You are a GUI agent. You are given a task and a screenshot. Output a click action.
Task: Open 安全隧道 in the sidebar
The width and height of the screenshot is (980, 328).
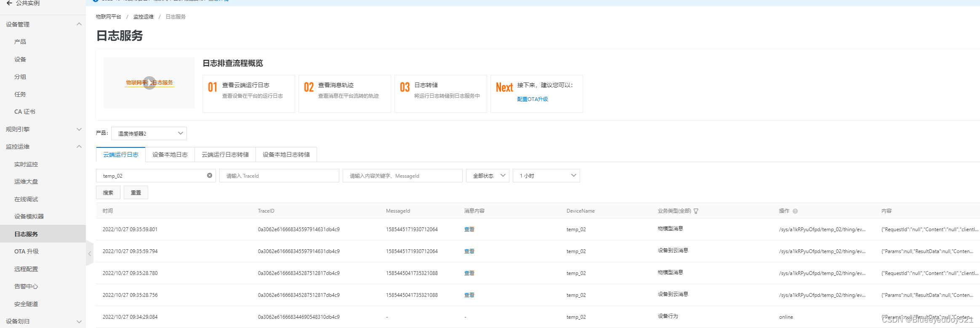tap(26, 304)
